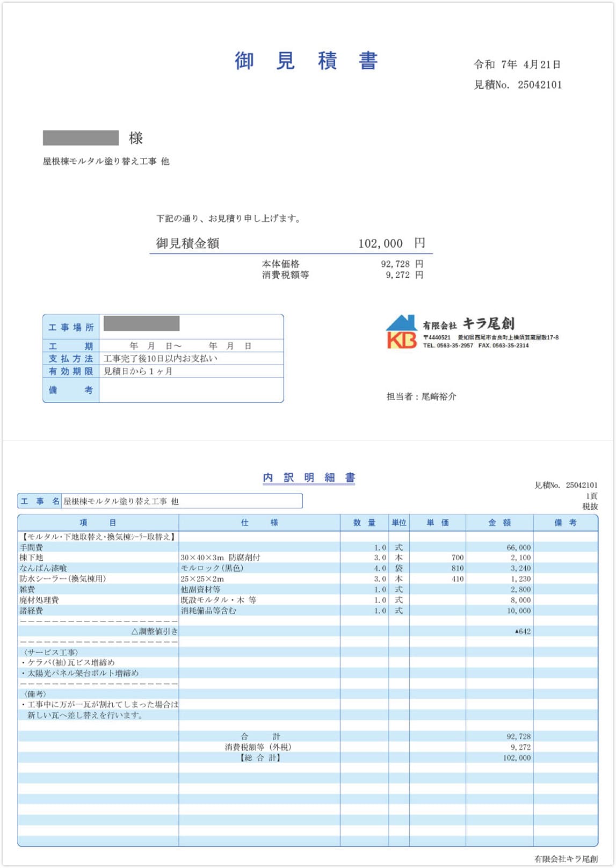Viewport: 616px width, 868px height.
Task: Click the 廃材処理費 row item
Action: 39,600
